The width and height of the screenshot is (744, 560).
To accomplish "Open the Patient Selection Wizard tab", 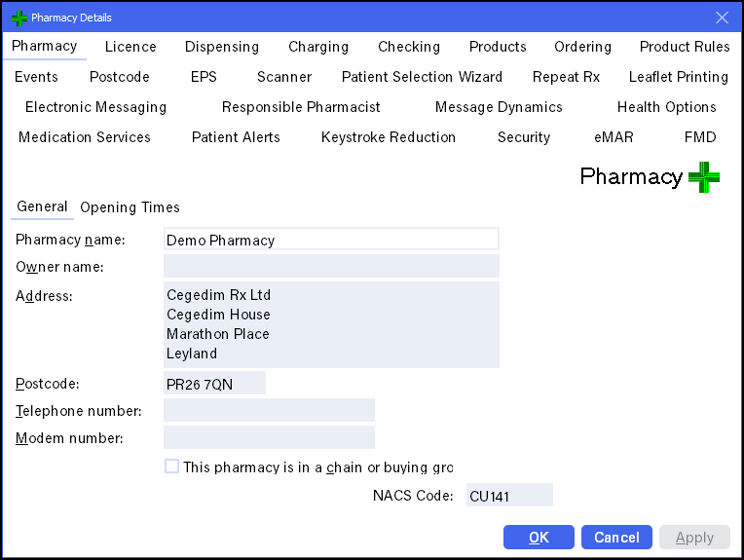I will [422, 77].
